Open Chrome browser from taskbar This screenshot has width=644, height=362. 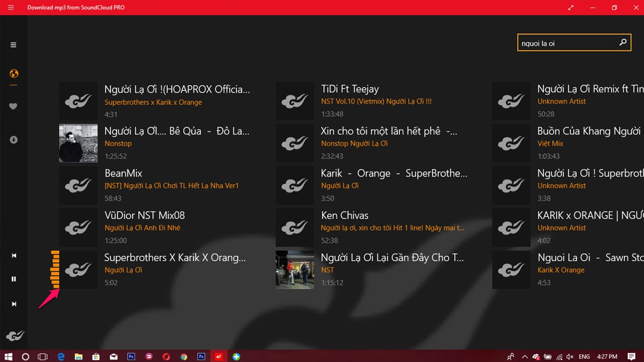point(184,357)
